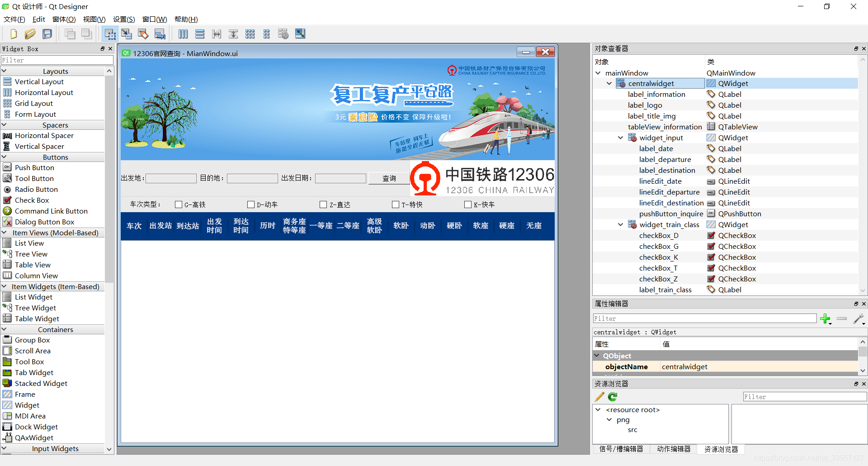This screenshot has width=868, height=466.
Task: Switch to Edit Tab Order mode icon
Action: pyautogui.click(x=160, y=34)
